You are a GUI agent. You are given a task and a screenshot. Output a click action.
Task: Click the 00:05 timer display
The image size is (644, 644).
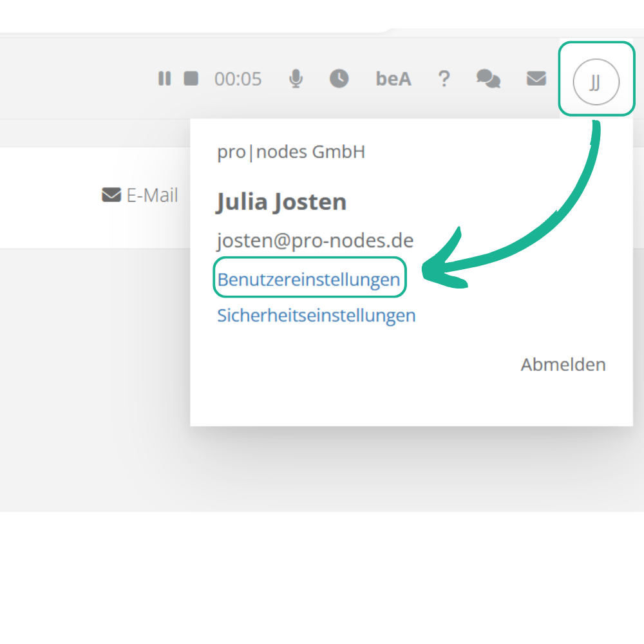click(x=238, y=79)
